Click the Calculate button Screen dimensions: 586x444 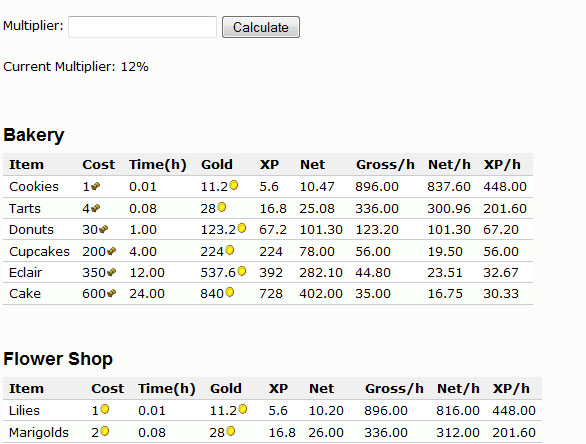coord(261,27)
